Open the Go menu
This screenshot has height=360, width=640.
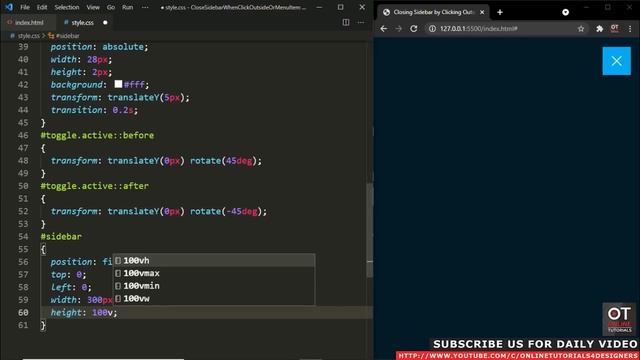111,7
